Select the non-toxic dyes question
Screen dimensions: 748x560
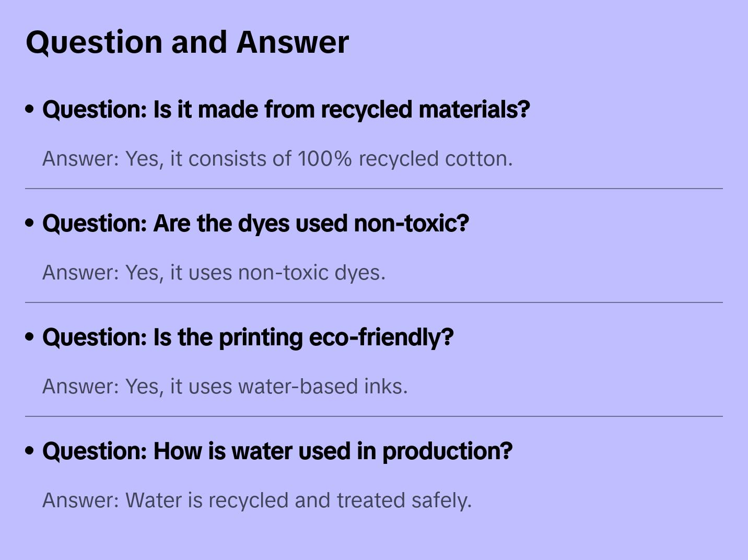click(x=255, y=224)
